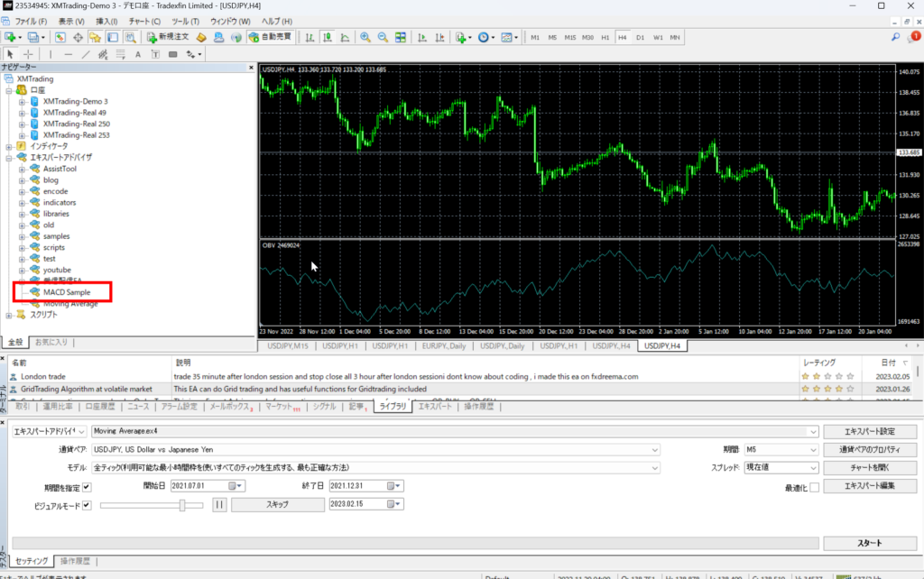Open the ファイル (F) menu

point(31,22)
